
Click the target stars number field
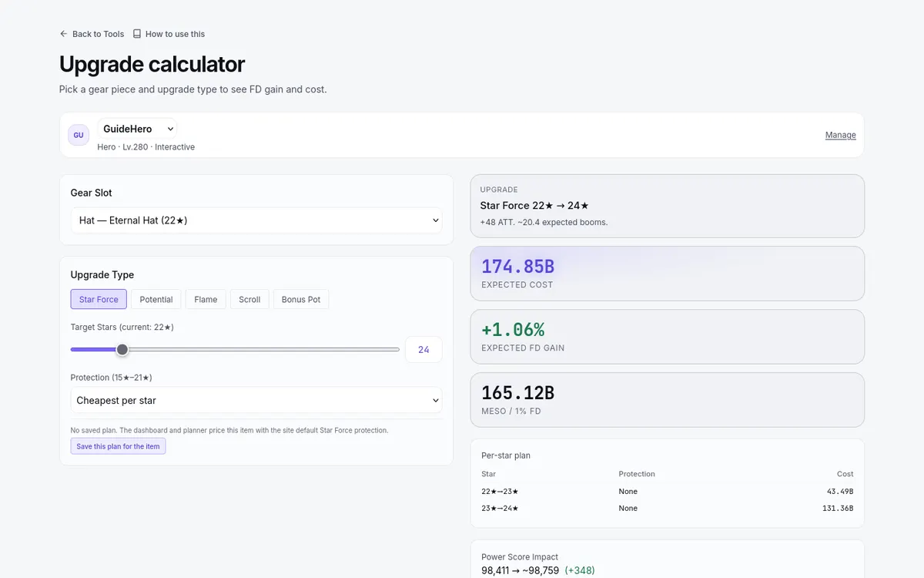(423, 350)
